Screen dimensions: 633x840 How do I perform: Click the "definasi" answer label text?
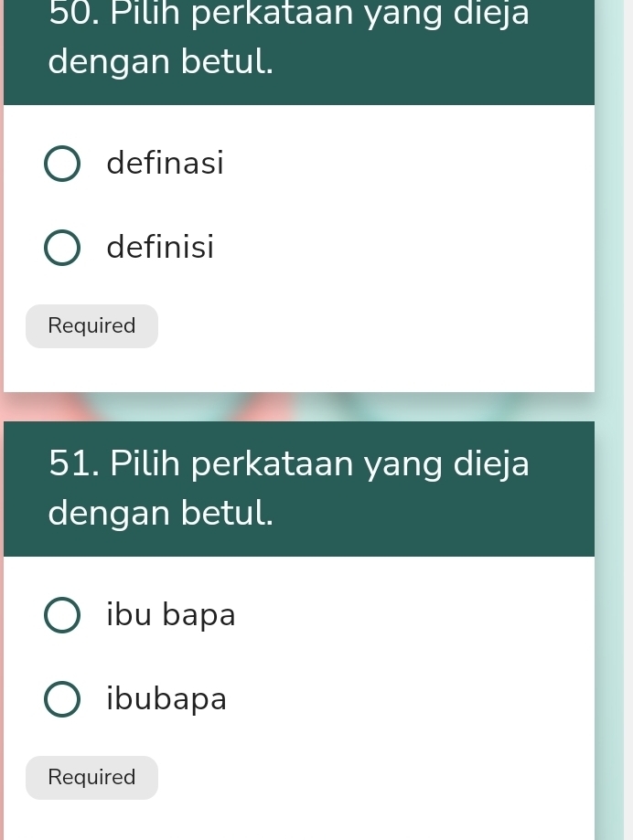pyautogui.click(x=165, y=164)
